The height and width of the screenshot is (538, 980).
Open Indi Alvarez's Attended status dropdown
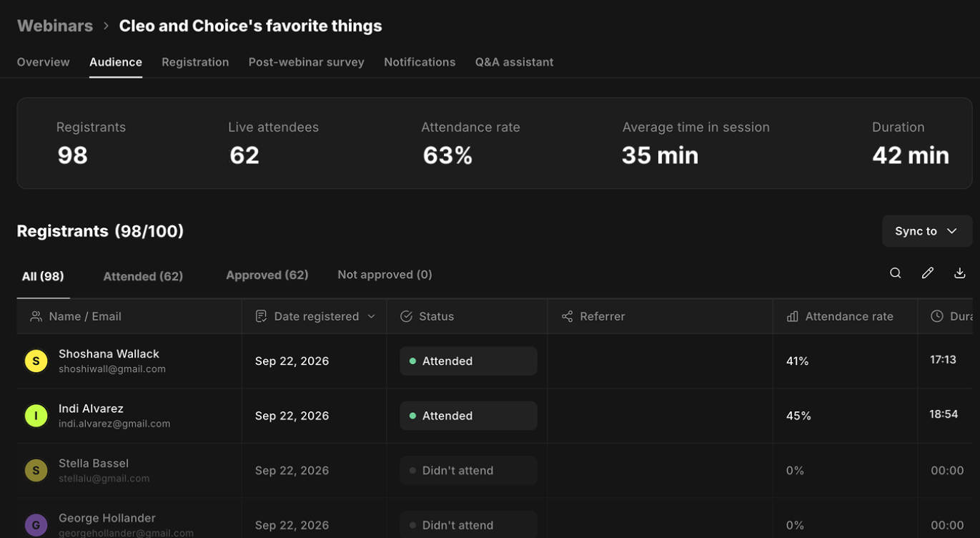pyautogui.click(x=468, y=416)
